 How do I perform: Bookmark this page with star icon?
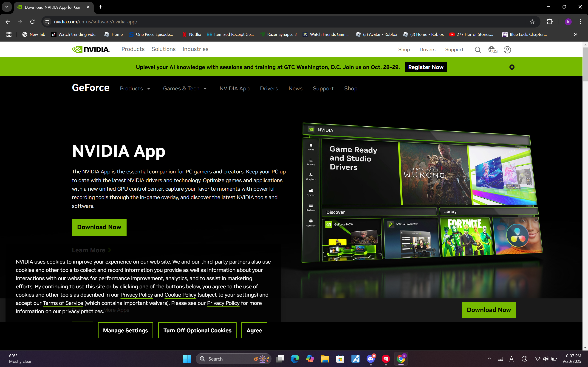click(532, 22)
